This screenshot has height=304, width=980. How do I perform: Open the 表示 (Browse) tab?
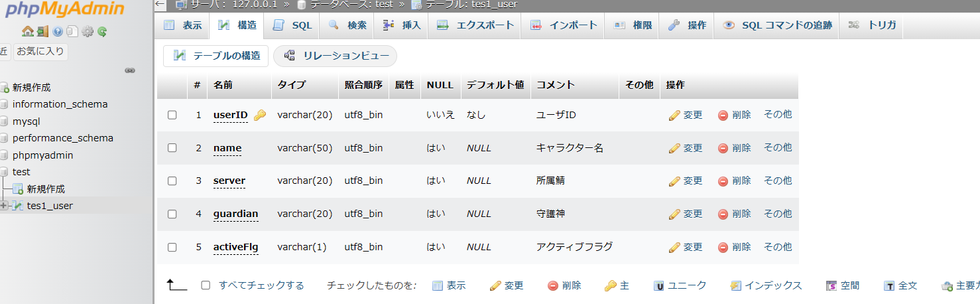click(x=182, y=25)
